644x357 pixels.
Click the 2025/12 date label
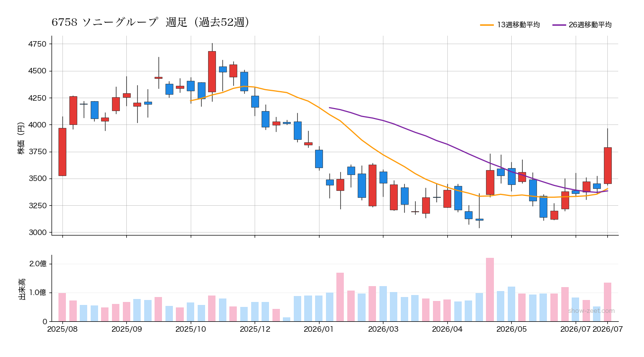[x=255, y=329]
